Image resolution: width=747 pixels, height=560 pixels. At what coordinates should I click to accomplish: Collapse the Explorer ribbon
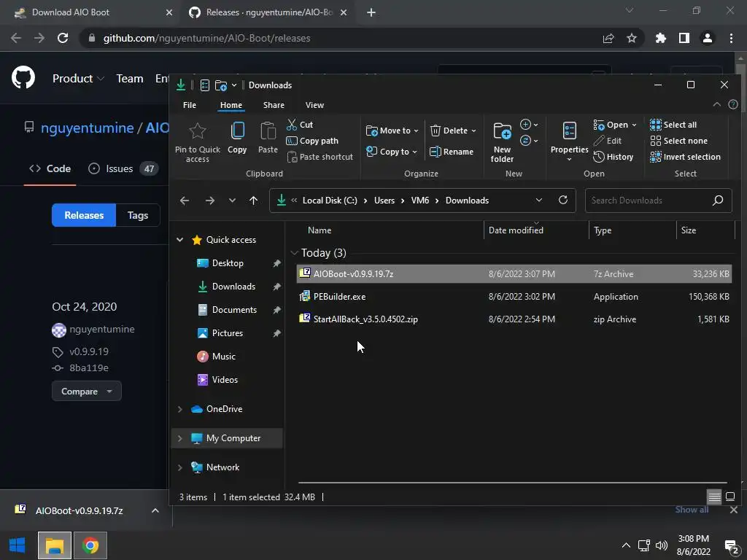pyautogui.click(x=716, y=105)
